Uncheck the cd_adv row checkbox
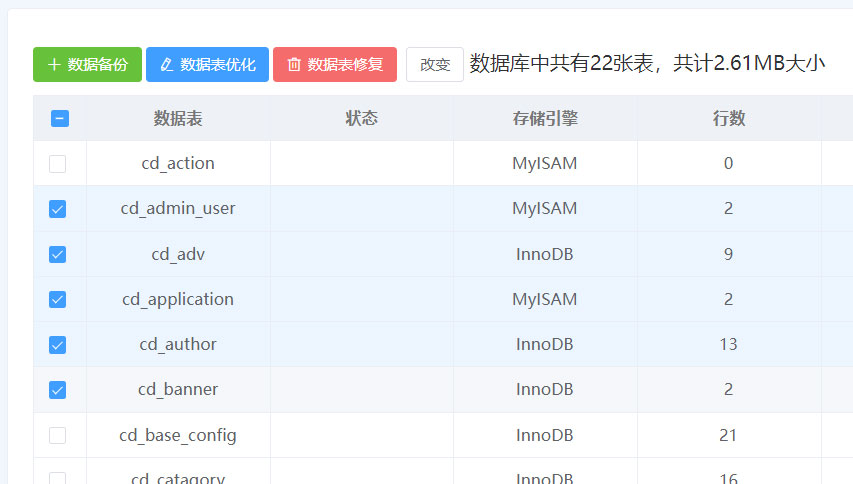The width and height of the screenshot is (853, 484). [58, 255]
